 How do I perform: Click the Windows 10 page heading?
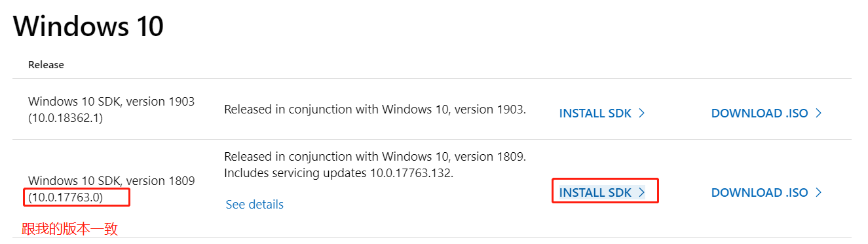88,26
